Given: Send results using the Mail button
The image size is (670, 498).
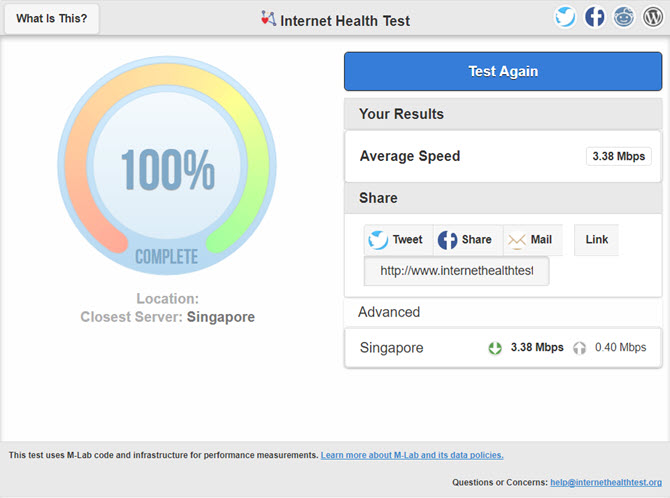Looking at the screenshot, I should coord(532,240).
